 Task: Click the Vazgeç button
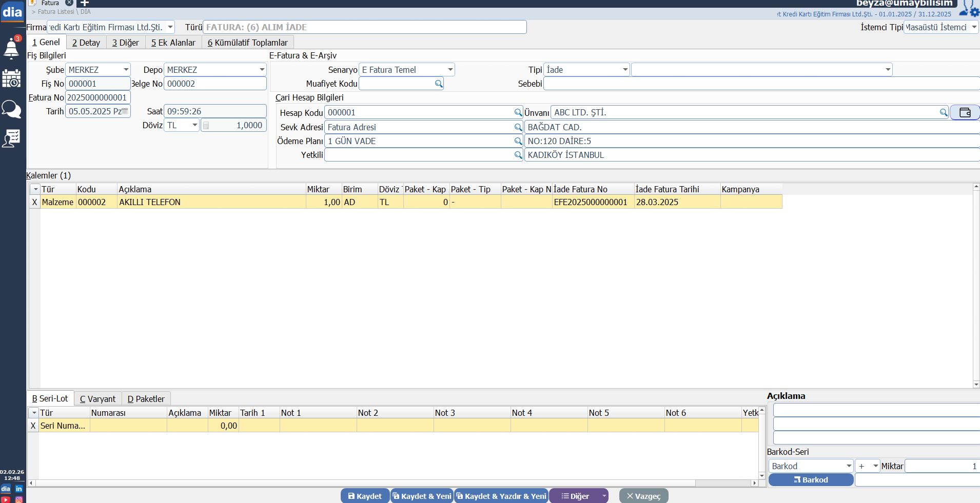tap(643, 496)
